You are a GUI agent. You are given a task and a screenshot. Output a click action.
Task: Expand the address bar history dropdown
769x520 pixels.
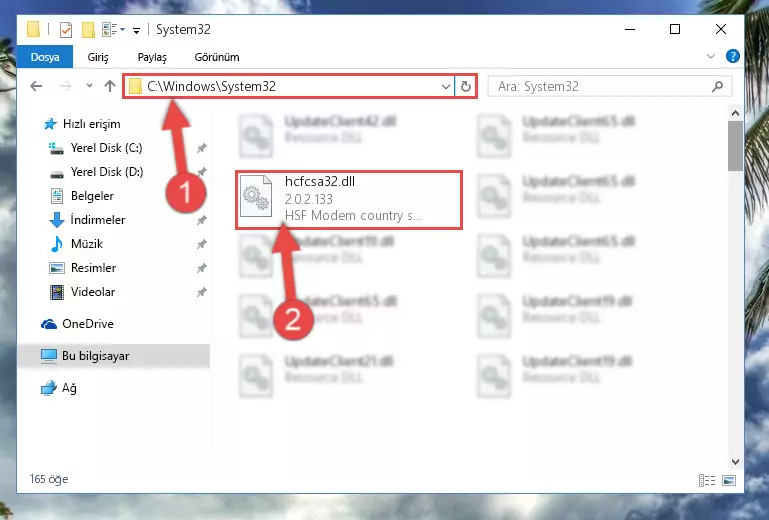(445, 87)
